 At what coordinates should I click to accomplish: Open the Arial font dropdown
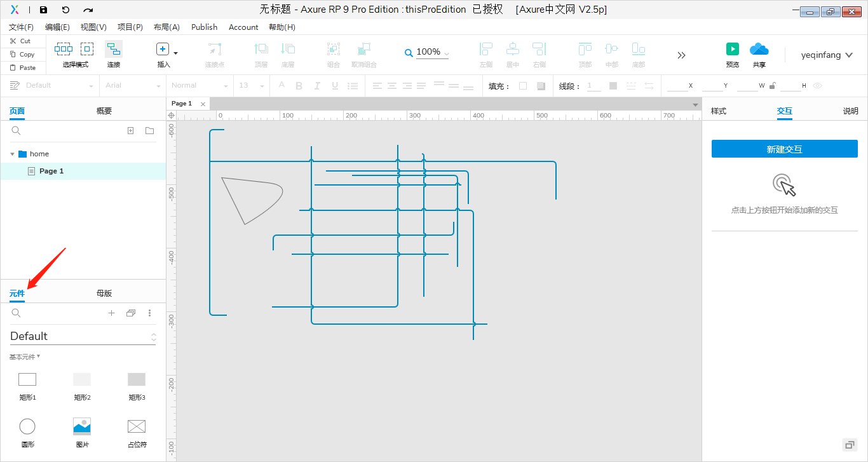pyautogui.click(x=133, y=85)
